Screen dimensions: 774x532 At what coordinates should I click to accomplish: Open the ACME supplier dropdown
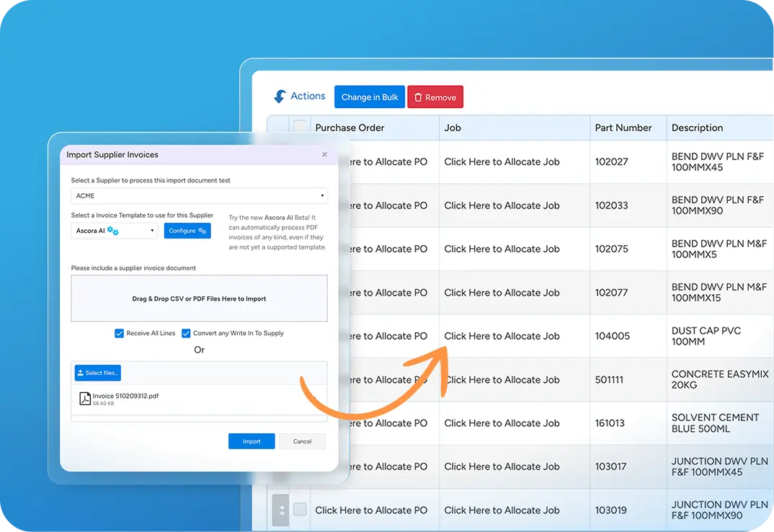coord(200,195)
